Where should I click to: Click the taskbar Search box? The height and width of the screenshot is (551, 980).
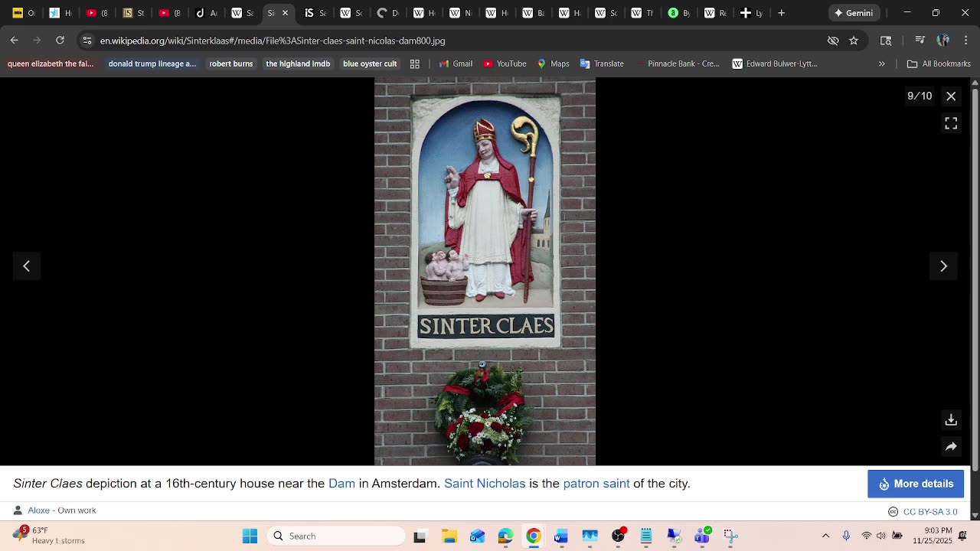tap(336, 536)
